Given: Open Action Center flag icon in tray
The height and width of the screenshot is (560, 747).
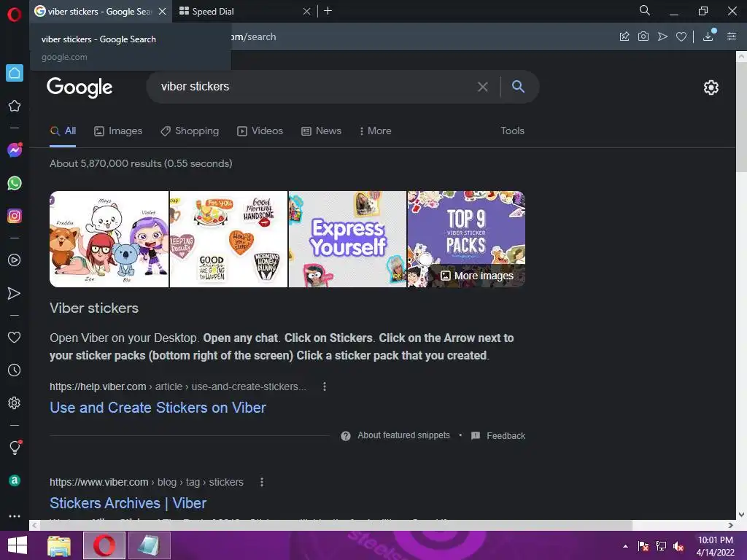Looking at the screenshot, I should [x=643, y=546].
